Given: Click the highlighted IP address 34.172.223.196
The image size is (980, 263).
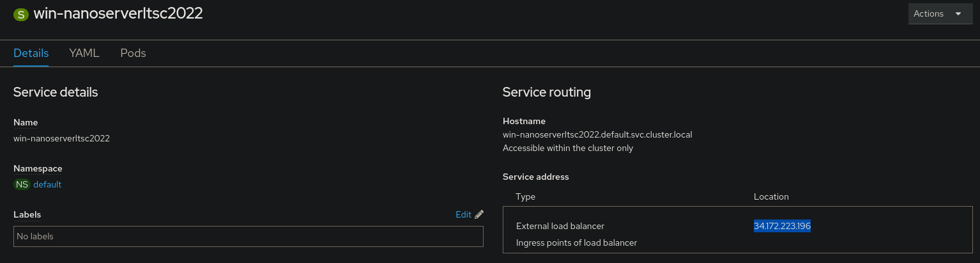Looking at the screenshot, I should [782, 226].
